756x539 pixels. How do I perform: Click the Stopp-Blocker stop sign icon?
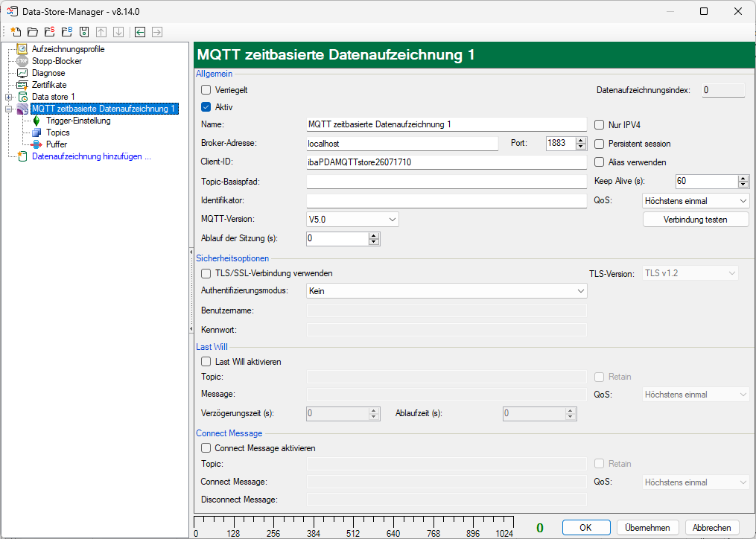point(22,61)
